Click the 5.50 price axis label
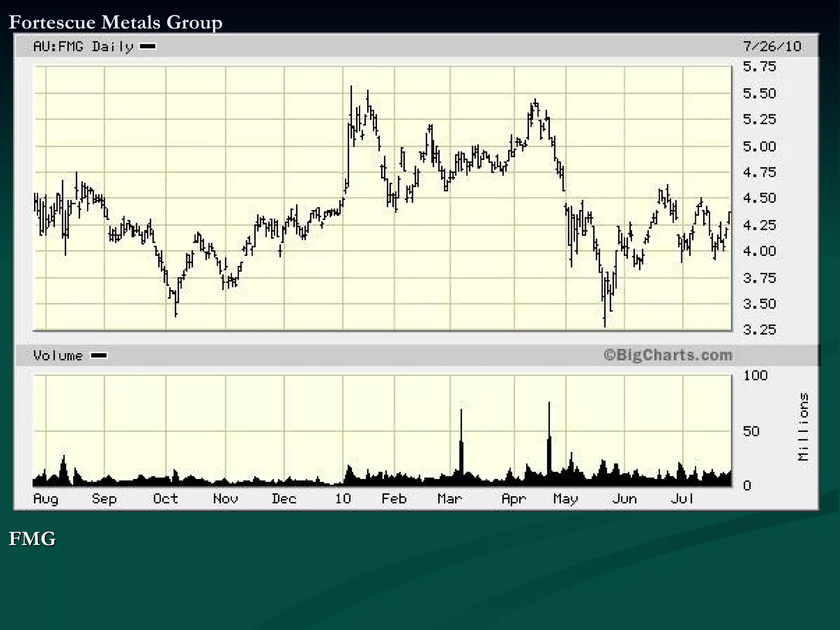This screenshot has width=840, height=630. 760,94
